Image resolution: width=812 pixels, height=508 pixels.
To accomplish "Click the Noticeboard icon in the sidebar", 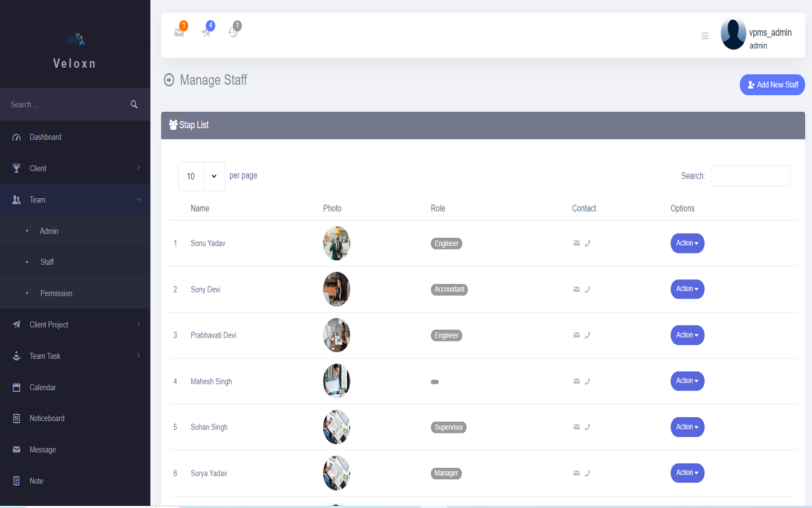I will [15, 418].
